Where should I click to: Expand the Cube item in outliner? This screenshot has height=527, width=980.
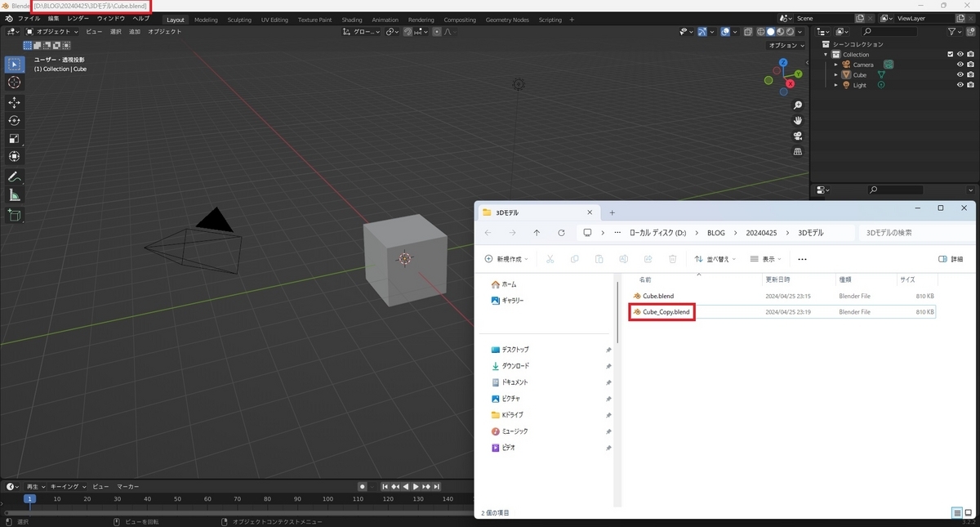coord(836,74)
